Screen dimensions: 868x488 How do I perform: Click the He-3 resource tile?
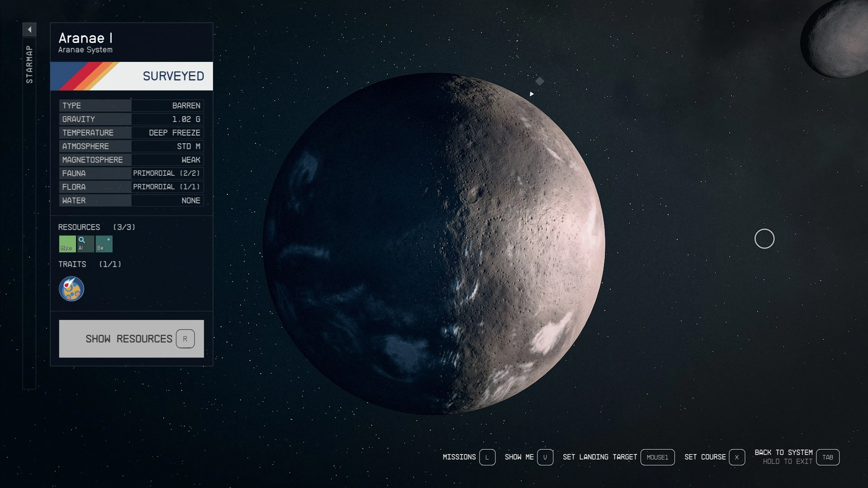click(67, 244)
